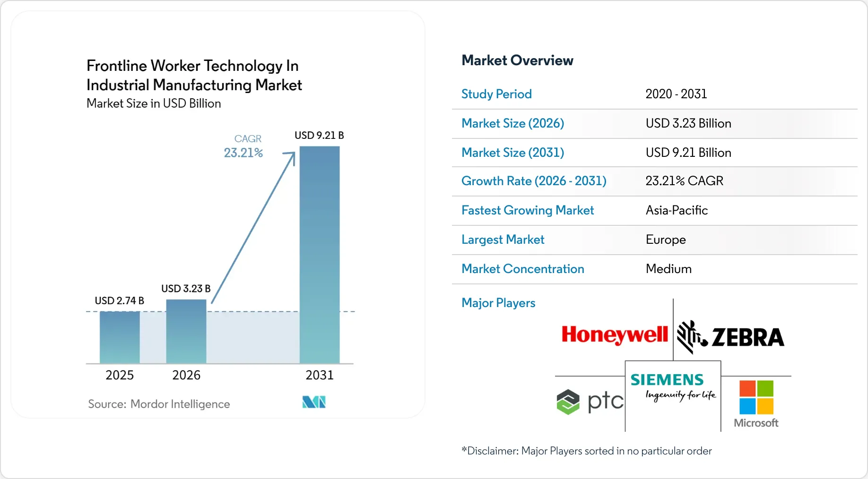This screenshot has width=868, height=479.
Task: Click the PTC logo
Action: (590, 402)
